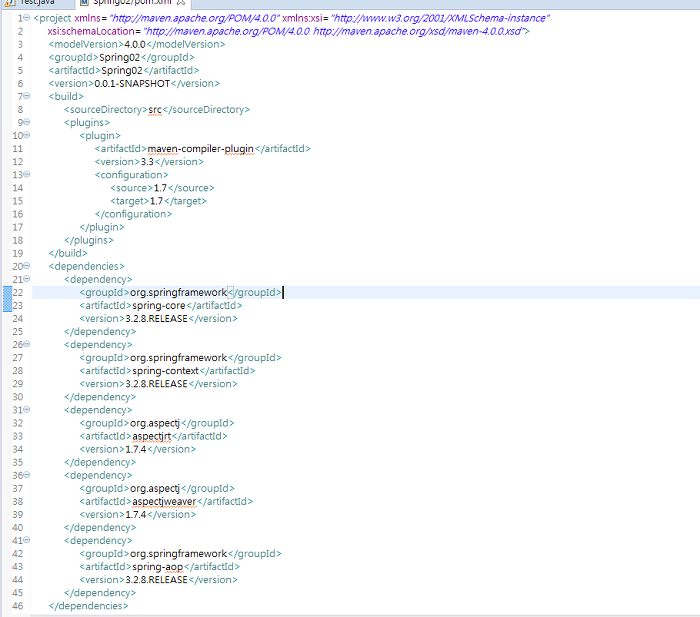Click the Spring02 artifactId value on line 5
Screen dimensions: 700x617
coord(122,71)
